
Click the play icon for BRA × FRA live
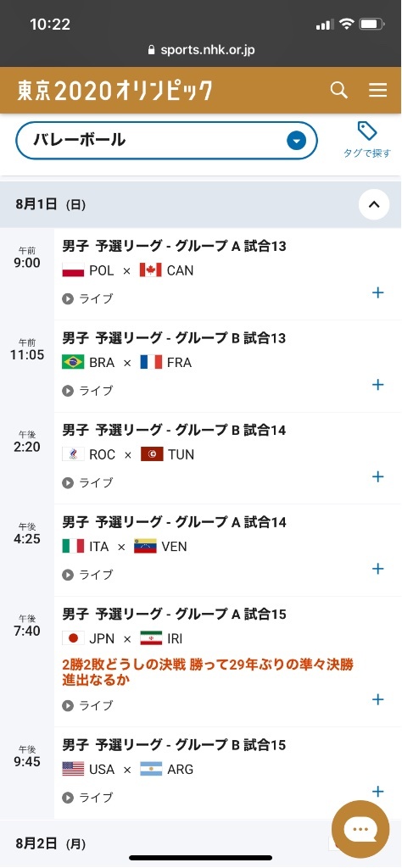click(x=68, y=391)
